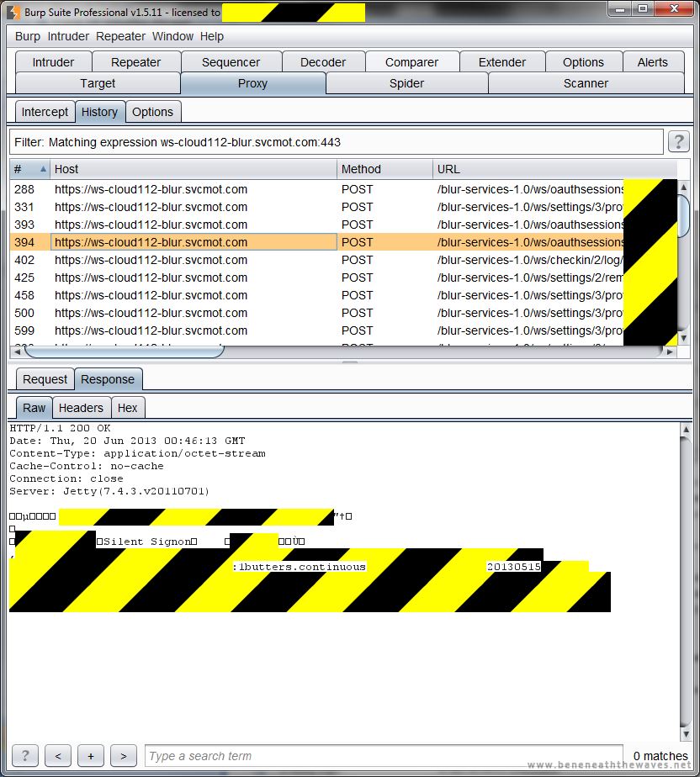Open the Proxy Intercept sub-tab

tap(45, 112)
